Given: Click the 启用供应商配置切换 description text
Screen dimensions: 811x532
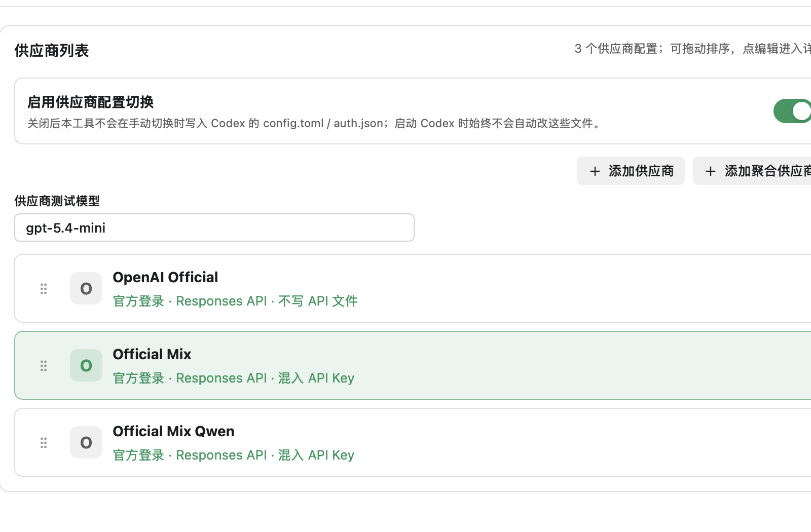Looking at the screenshot, I should (x=315, y=124).
